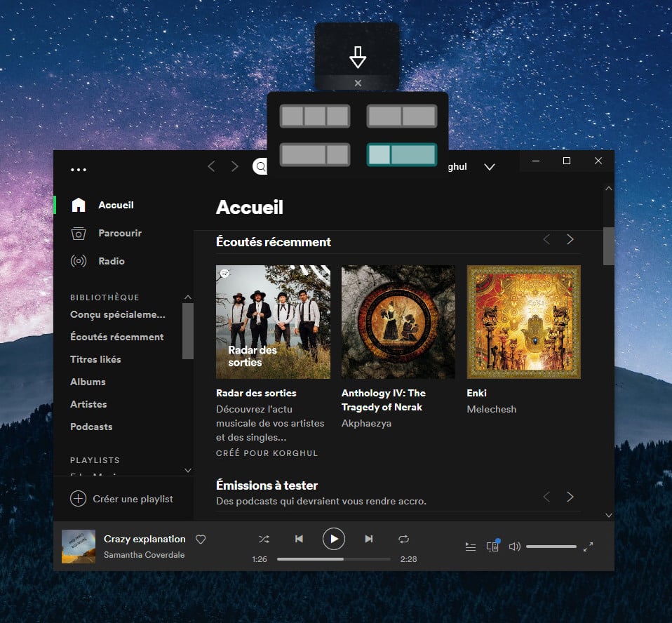The image size is (672, 623).
Task: Show previous Écoutés récemment items
Action: 546,239
